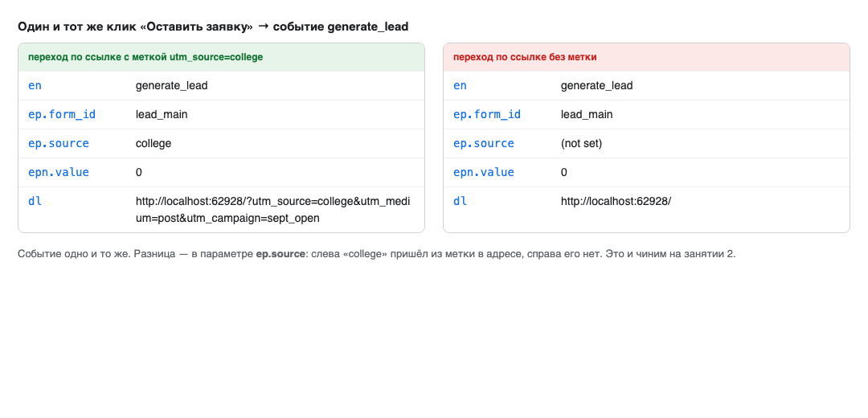868x418 pixels.
Task: Select red header «переход по ссылке без метки»
Action: coord(646,57)
